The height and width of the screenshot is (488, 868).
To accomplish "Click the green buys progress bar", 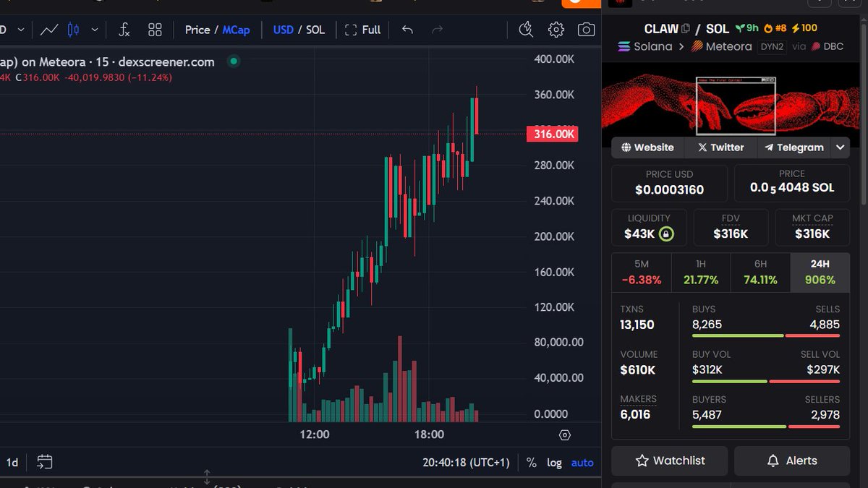I will coord(738,335).
